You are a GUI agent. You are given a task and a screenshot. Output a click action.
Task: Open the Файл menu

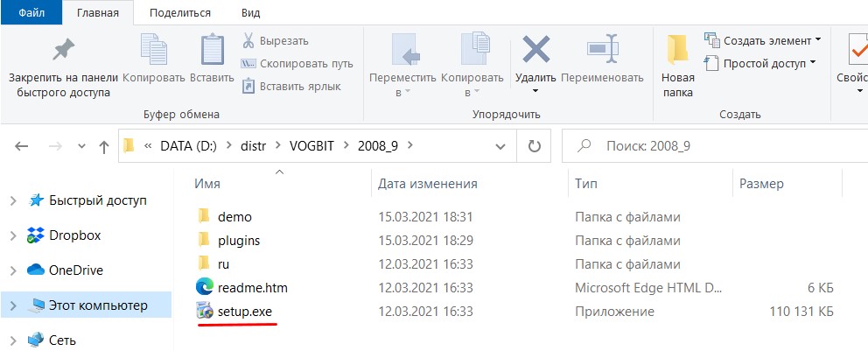pos(31,12)
